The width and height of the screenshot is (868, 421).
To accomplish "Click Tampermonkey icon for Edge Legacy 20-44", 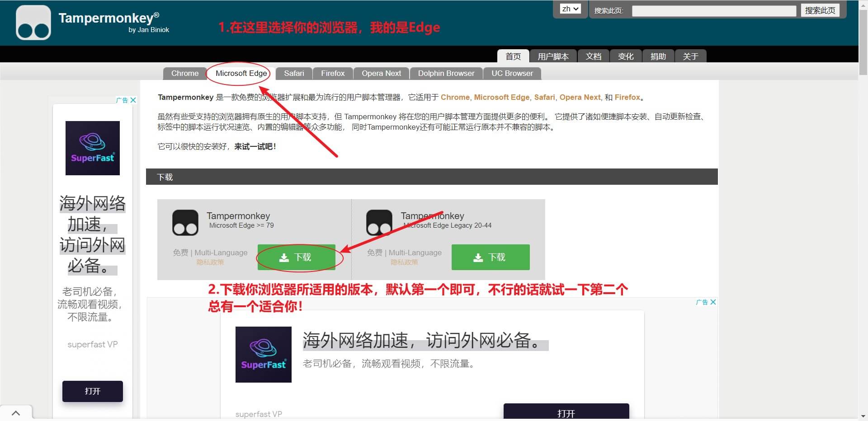I will (x=379, y=223).
